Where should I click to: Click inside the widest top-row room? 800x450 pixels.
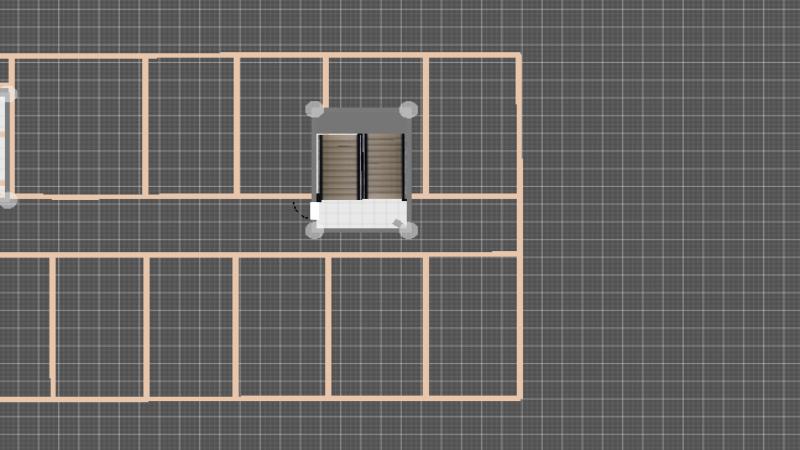pos(76,125)
